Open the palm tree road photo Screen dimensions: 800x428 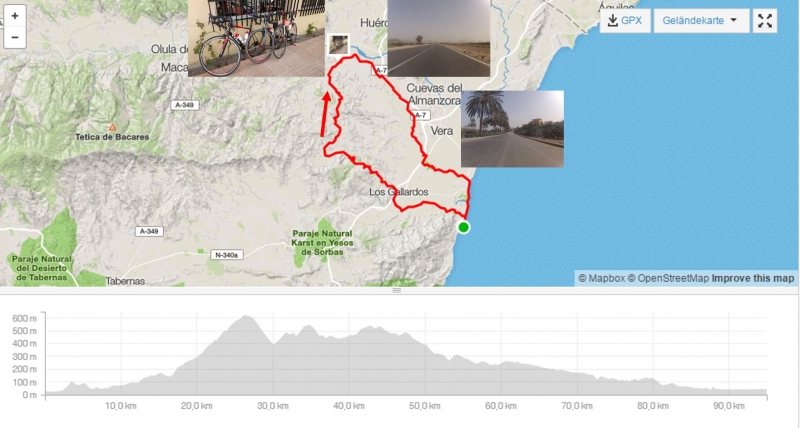512,129
